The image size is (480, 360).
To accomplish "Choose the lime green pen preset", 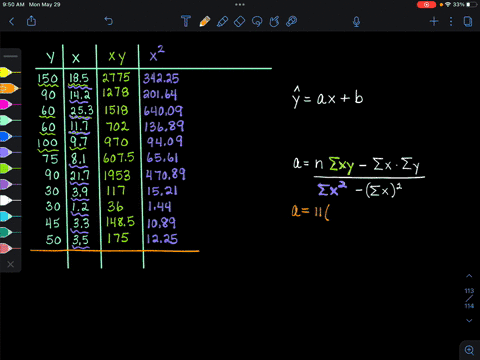I will coord(10,168).
